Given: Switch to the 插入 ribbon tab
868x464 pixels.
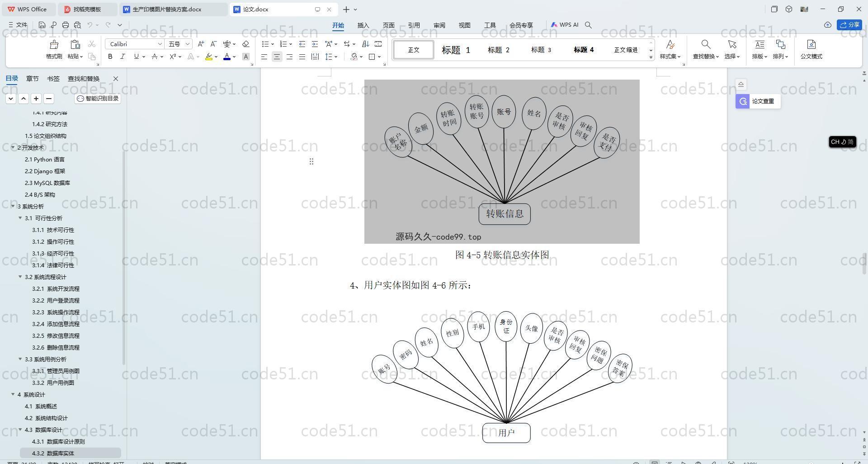Looking at the screenshot, I should click(363, 25).
